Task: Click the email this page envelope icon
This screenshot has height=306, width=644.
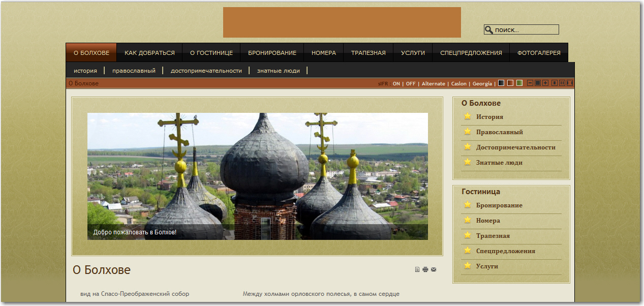Action: (434, 270)
